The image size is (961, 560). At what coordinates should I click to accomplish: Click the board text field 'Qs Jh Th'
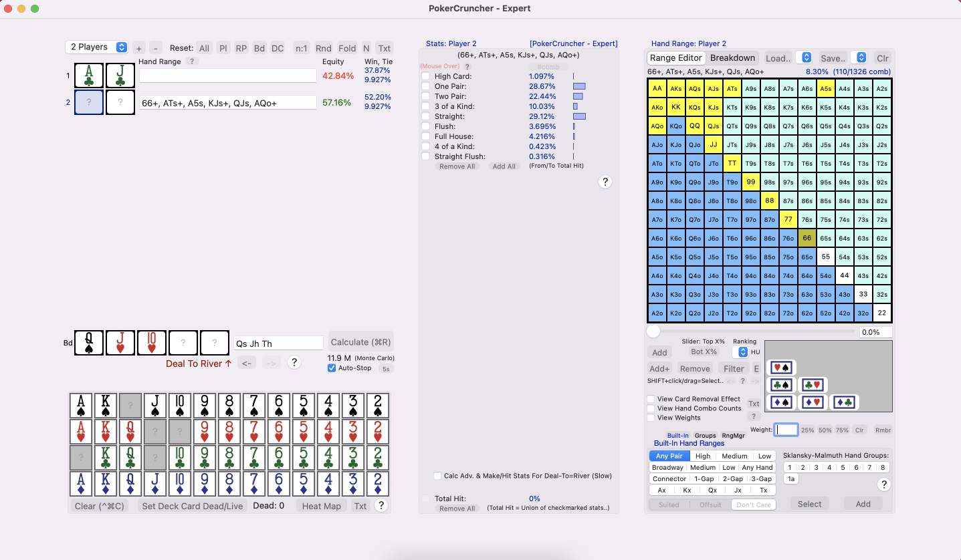click(x=278, y=343)
